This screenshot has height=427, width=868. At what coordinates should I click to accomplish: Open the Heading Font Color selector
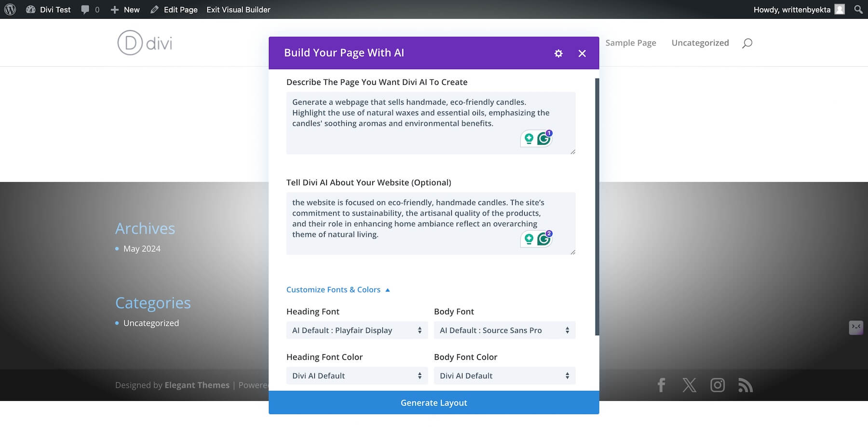click(x=356, y=375)
